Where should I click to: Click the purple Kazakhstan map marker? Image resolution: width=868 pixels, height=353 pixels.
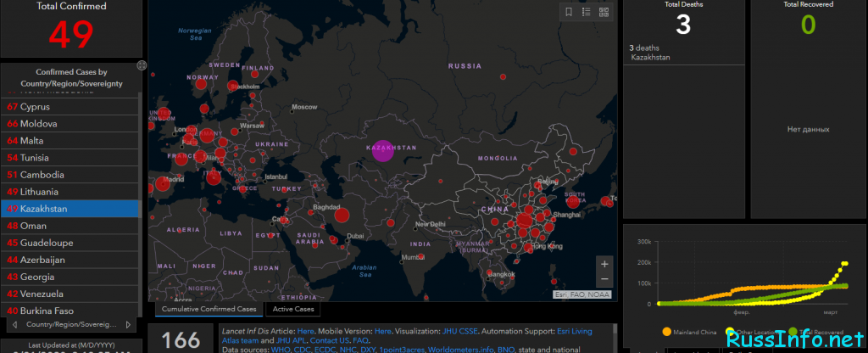pos(383,150)
